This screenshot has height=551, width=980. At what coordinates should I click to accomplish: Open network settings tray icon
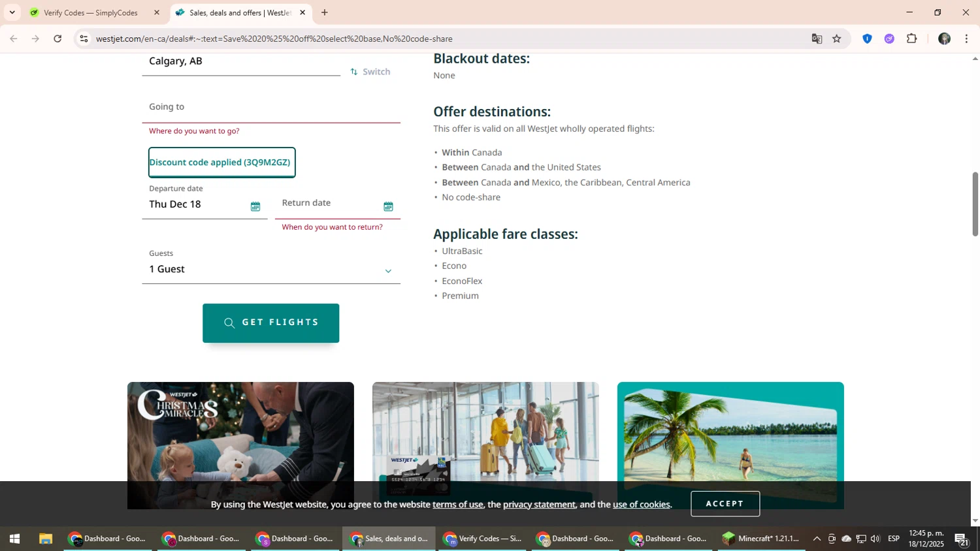point(861,539)
